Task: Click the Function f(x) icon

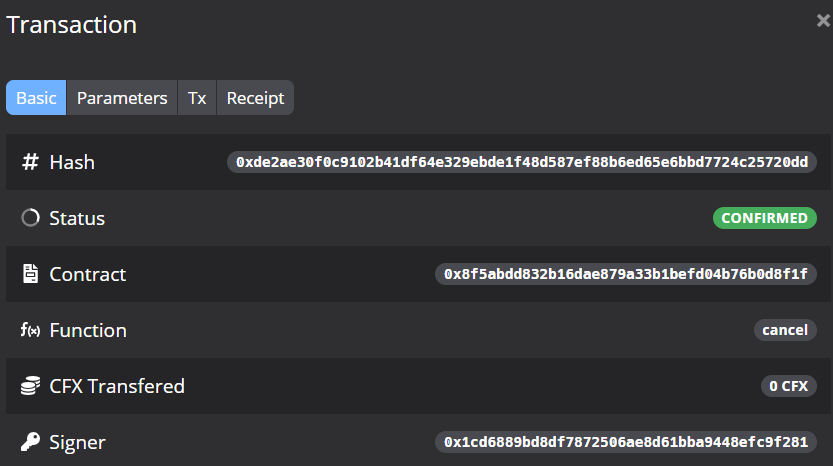Action: (x=30, y=330)
